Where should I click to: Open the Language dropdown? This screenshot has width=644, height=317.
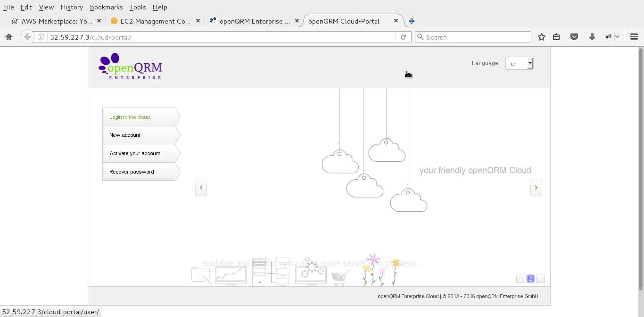point(519,63)
